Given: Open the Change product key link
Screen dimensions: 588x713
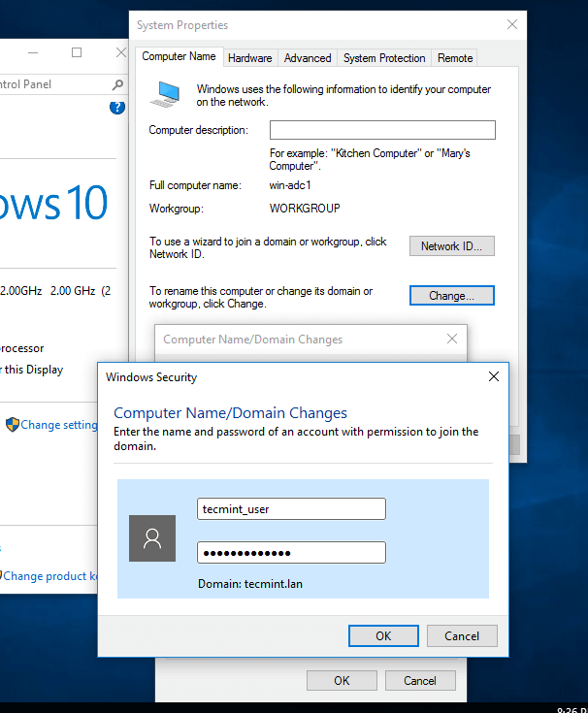Looking at the screenshot, I should click(x=50, y=576).
